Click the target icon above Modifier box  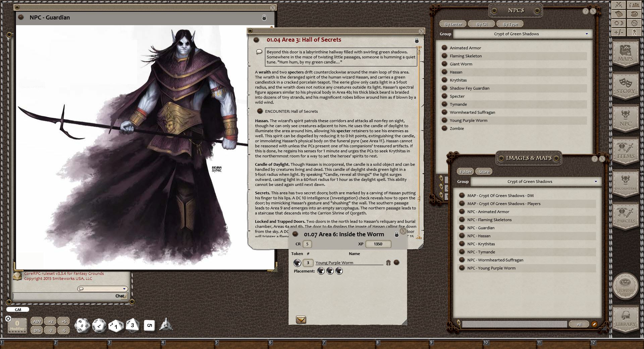8,318
